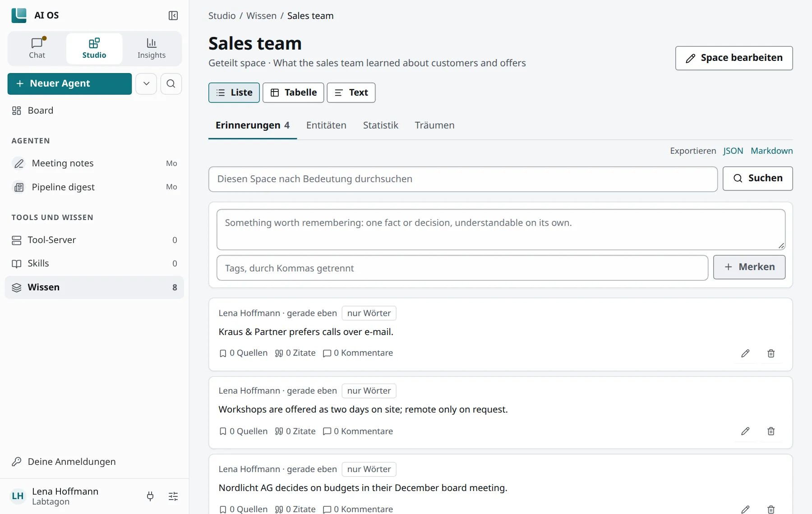Go to Wissen in the breadcrumb
Screen dimensions: 812x514
tap(261, 16)
